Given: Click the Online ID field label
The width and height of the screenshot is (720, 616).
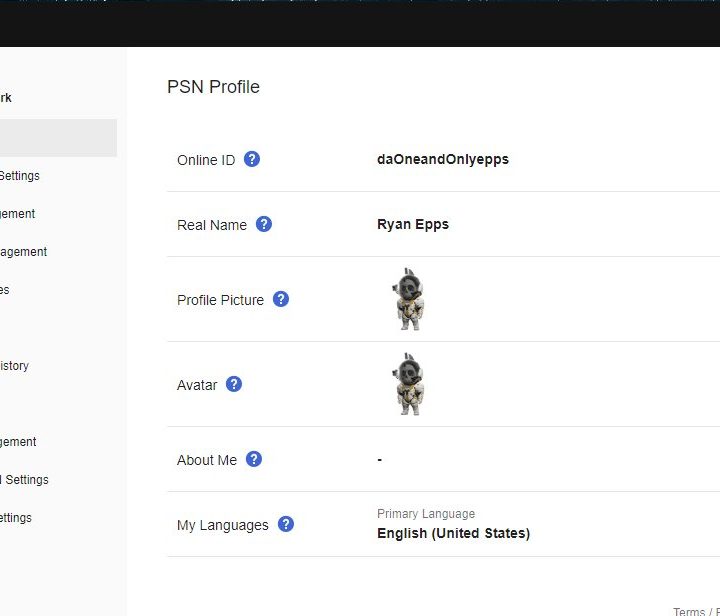Looking at the screenshot, I should click(x=206, y=160).
